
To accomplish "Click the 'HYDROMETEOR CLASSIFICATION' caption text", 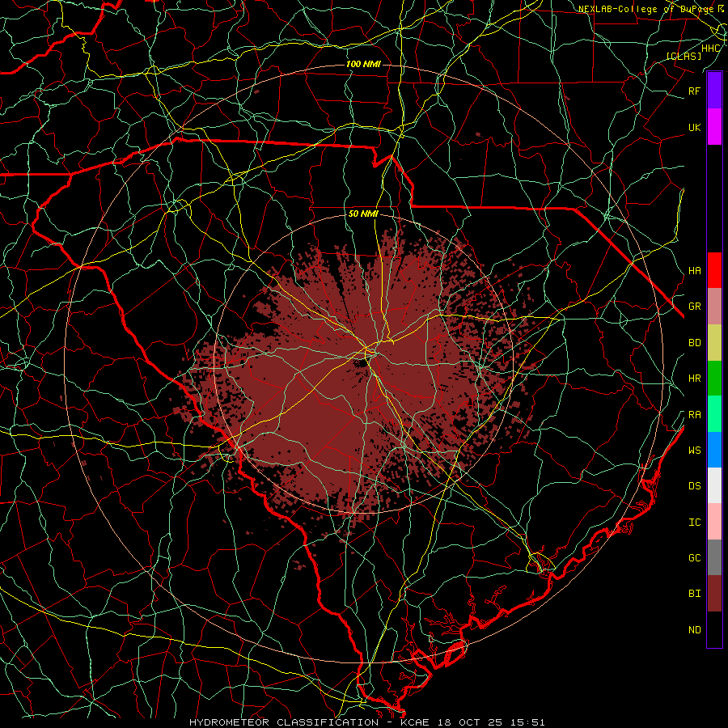I will pyautogui.click(x=284, y=722).
